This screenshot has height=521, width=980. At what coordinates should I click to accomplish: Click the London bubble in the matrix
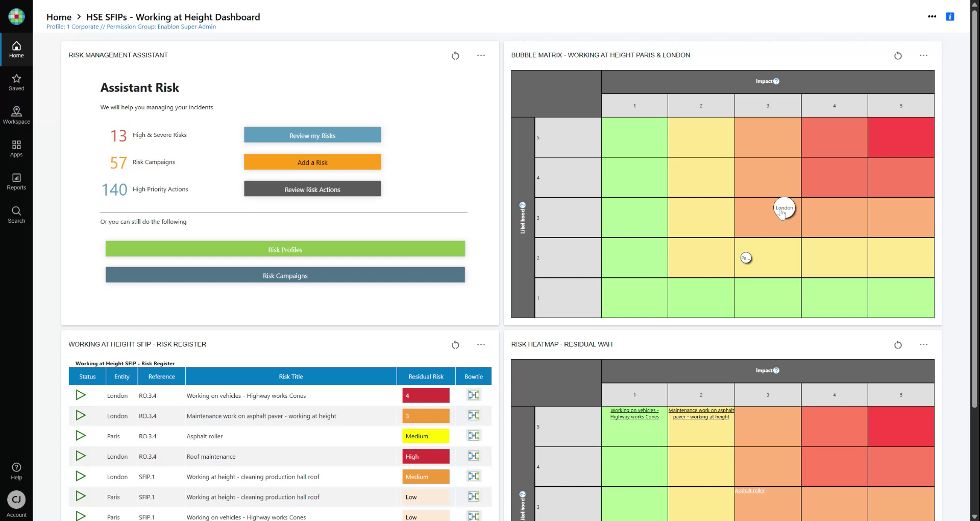tap(784, 208)
